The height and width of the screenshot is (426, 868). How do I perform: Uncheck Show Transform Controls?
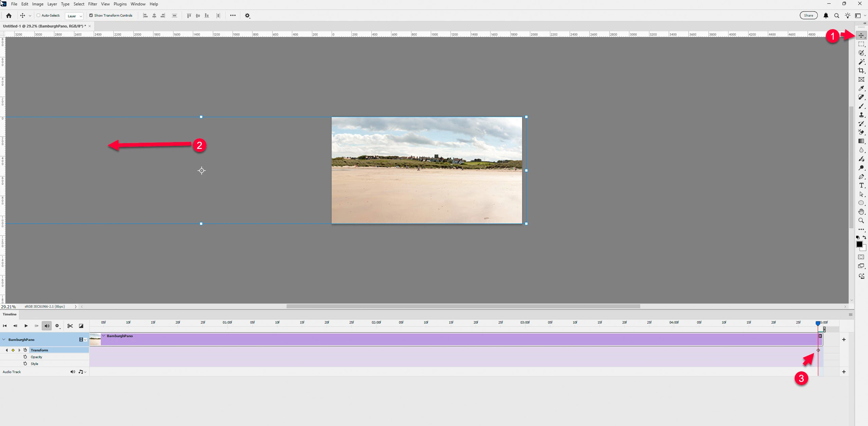click(x=91, y=15)
